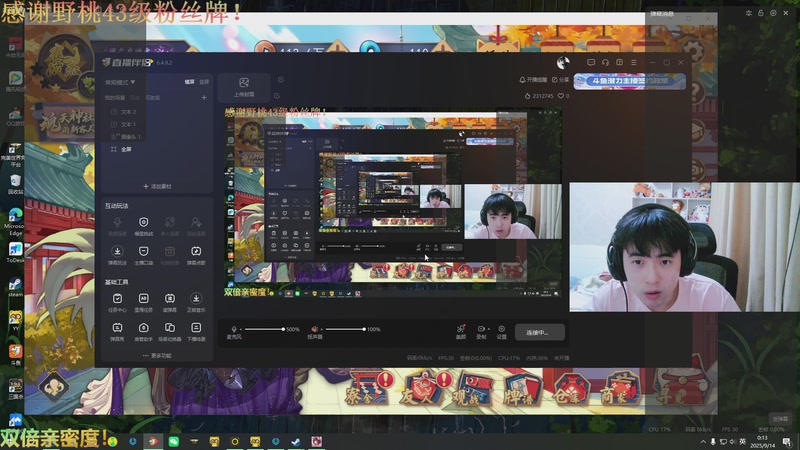
Task: Open the speaker device dropdown arrow
Action: (x=321, y=330)
